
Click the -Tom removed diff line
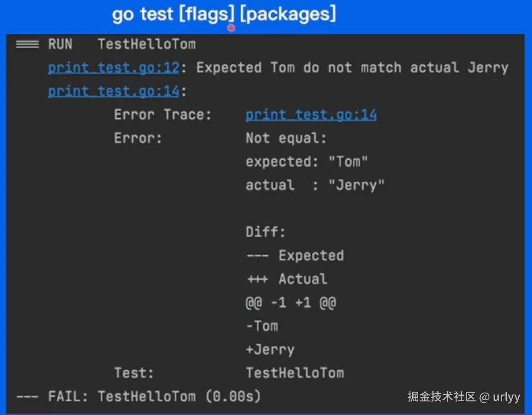click(x=262, y=326)
